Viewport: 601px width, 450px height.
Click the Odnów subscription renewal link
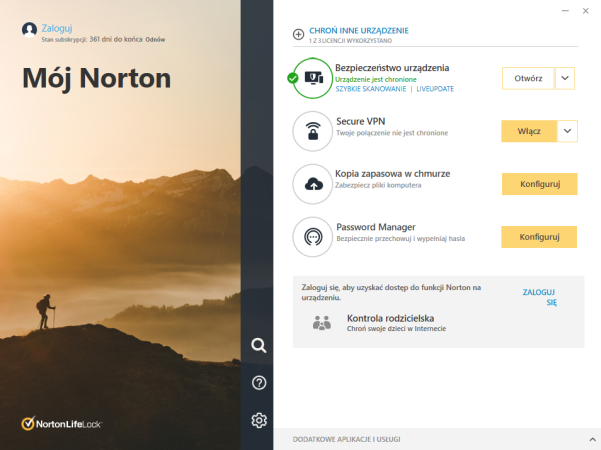[x=154, y=40]
